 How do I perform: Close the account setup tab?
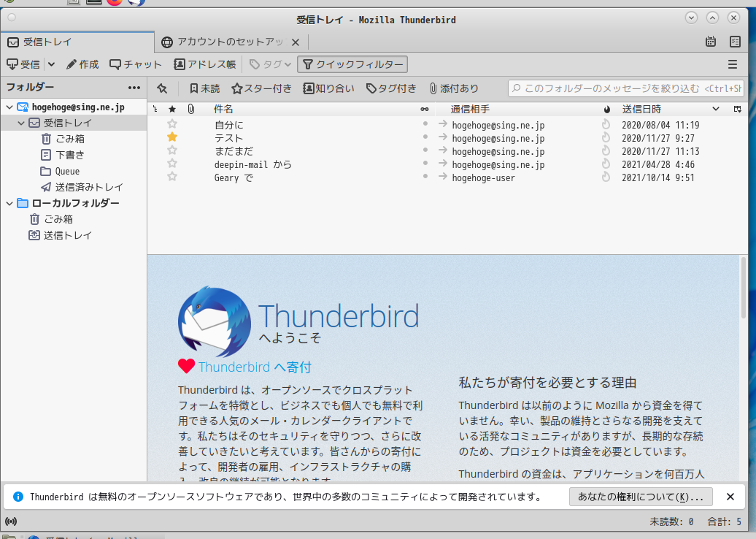click(x=296, y=42)
